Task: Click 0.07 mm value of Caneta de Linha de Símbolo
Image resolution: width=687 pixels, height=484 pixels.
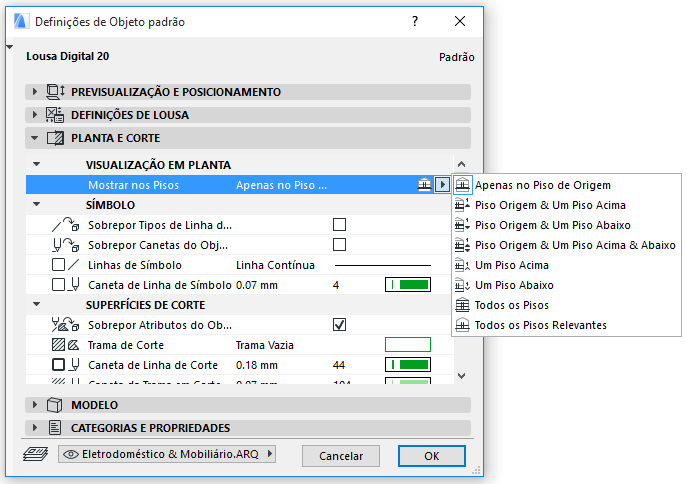Action: point(257,285)
